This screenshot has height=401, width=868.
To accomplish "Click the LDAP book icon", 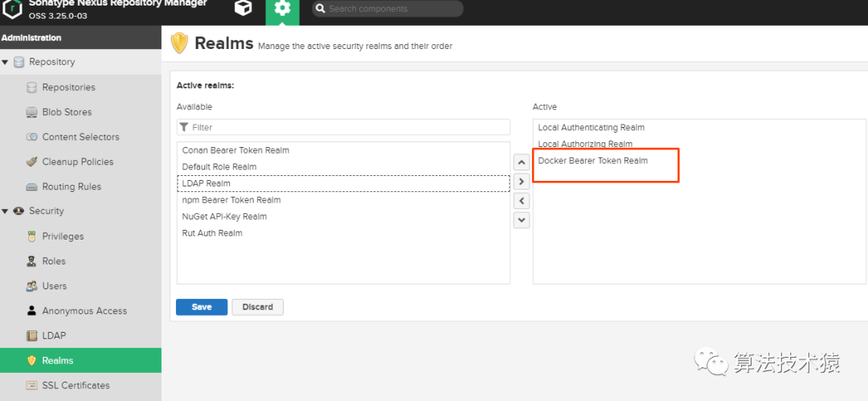I will (32, 336).
